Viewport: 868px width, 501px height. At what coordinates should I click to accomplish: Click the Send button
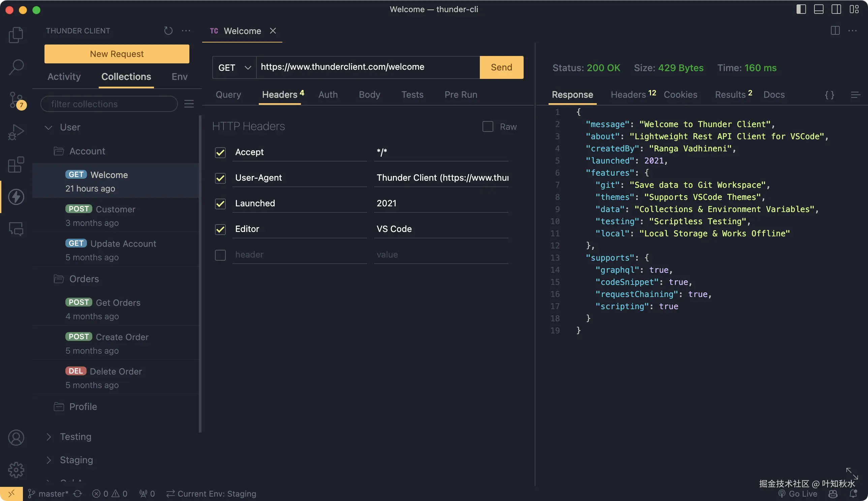[501, 67]
